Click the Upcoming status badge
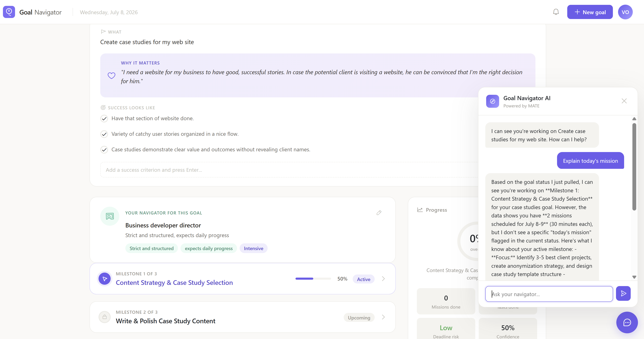 coord(359,318)
